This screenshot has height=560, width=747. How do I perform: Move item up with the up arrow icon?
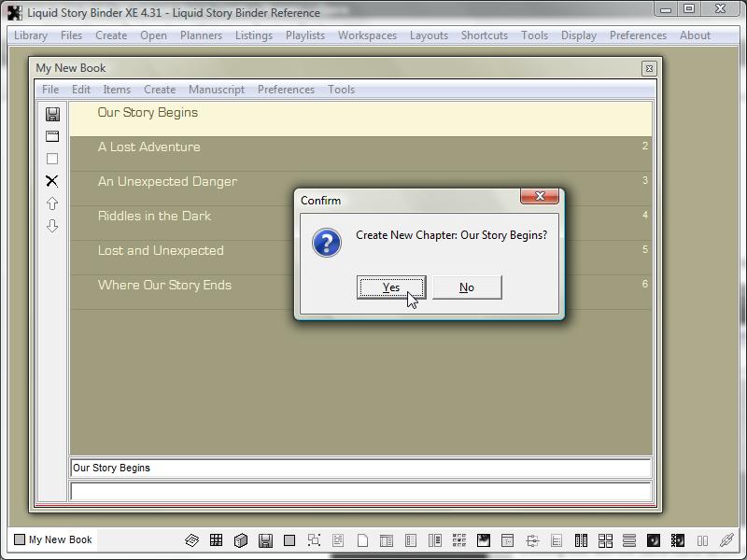pyautogui.click(x=52, y=203)
